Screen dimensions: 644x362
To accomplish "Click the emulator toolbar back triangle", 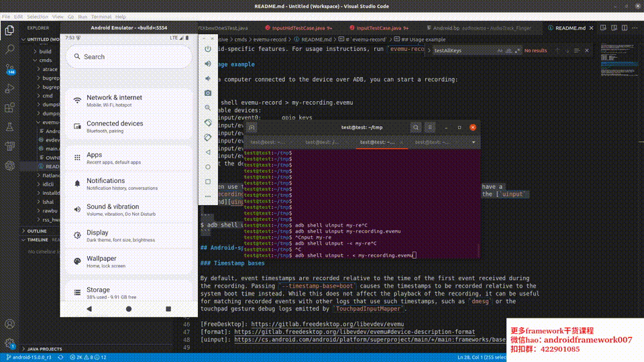I will tap(208, 152).
